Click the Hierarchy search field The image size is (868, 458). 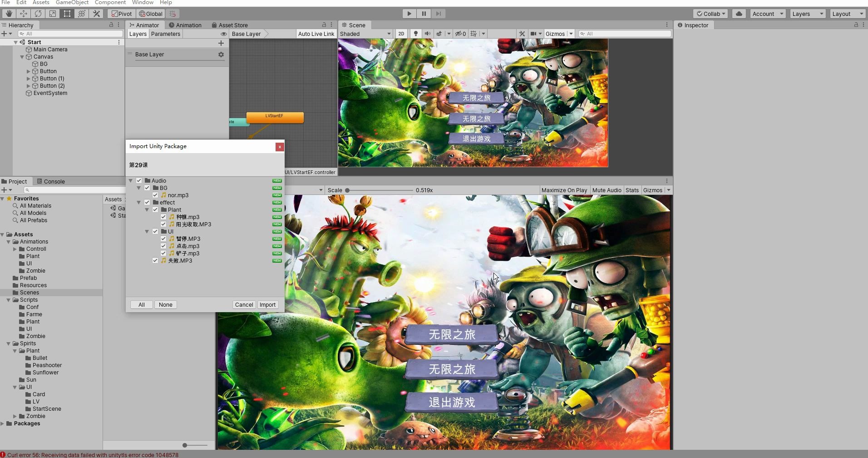pyautogui.click(x=70, y=33)
